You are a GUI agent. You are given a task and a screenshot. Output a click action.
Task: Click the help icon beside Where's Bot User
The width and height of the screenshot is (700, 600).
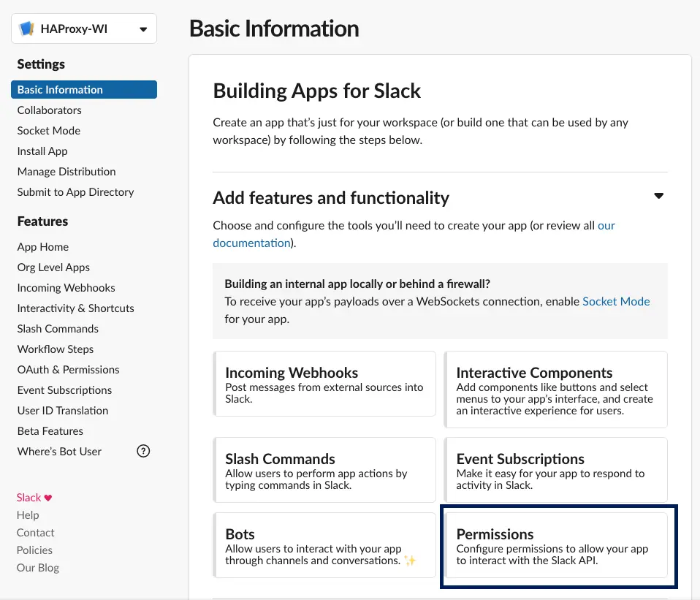click(x=143, y=451)
